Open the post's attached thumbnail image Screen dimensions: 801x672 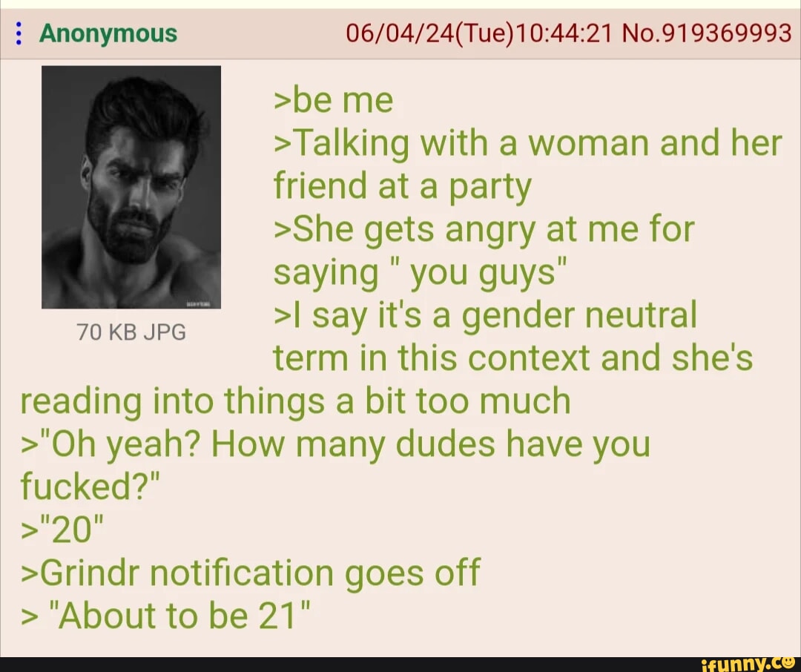[x=131, y=187]
